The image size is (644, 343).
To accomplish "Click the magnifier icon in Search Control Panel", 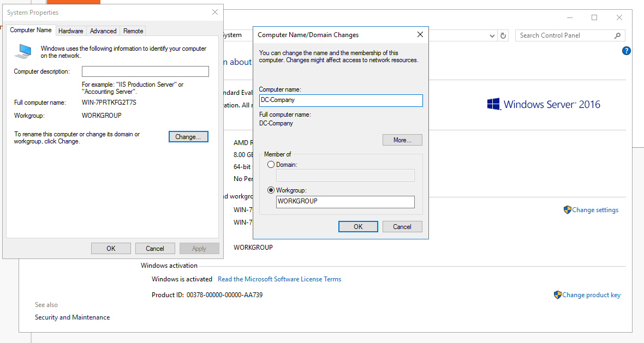I will click(x=617, y=35).
